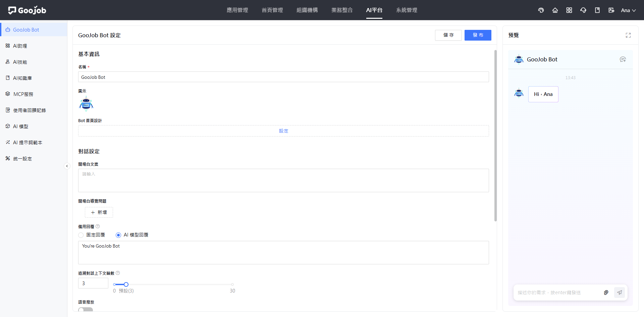
Task: Click the AI技能 sidebar icon
Action: click(8, 62)
